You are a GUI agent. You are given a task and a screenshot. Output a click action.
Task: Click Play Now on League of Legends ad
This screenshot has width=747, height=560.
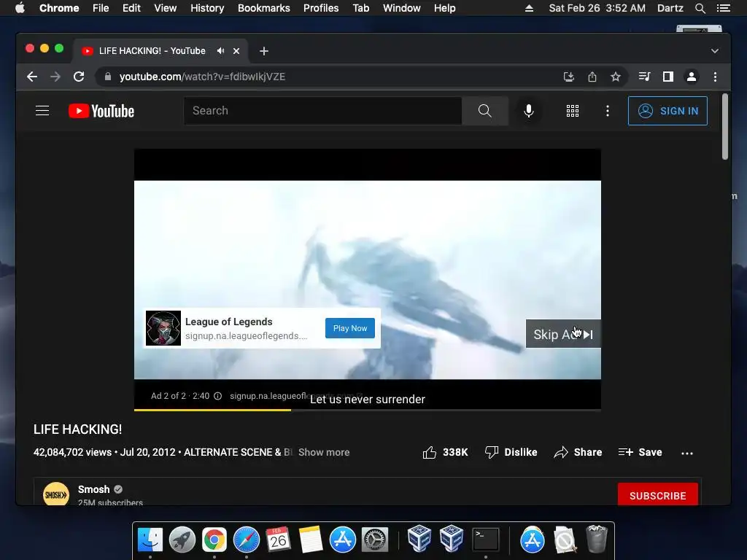coord(350,328)
